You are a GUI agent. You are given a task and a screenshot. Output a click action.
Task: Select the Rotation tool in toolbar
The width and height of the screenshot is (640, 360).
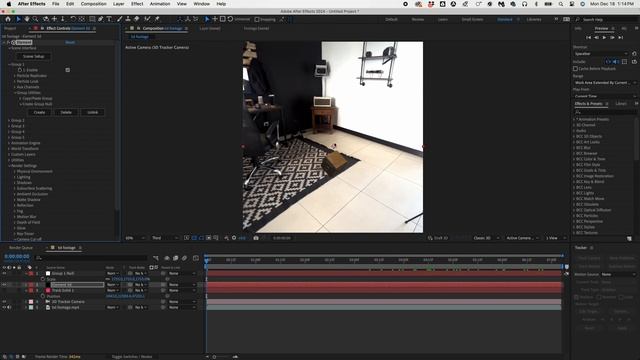tap(73, 19)
